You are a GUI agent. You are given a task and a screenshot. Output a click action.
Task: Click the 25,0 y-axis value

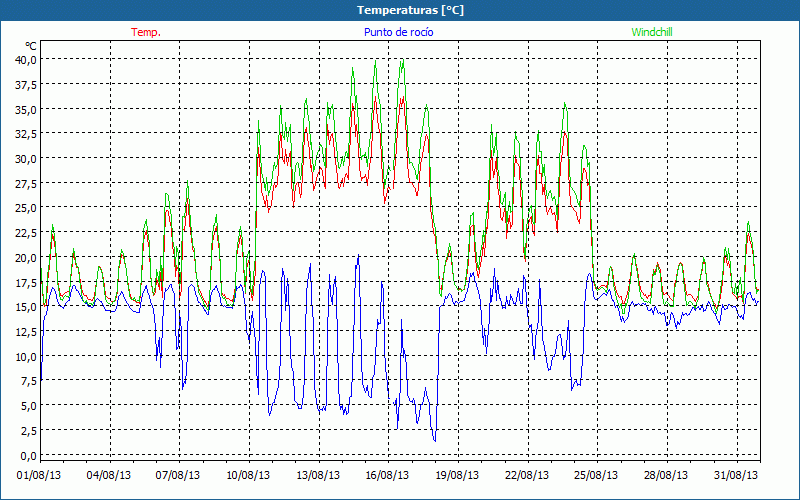point(26,208)
